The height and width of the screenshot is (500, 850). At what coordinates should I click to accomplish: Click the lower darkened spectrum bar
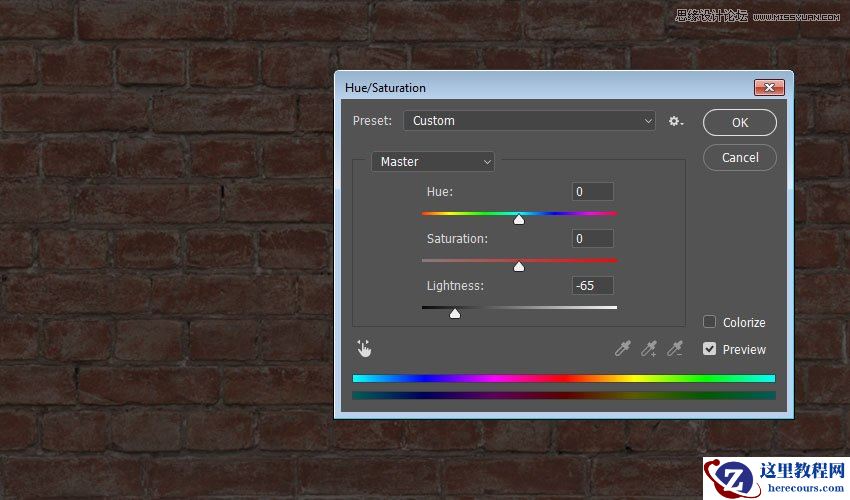[564, 395]
